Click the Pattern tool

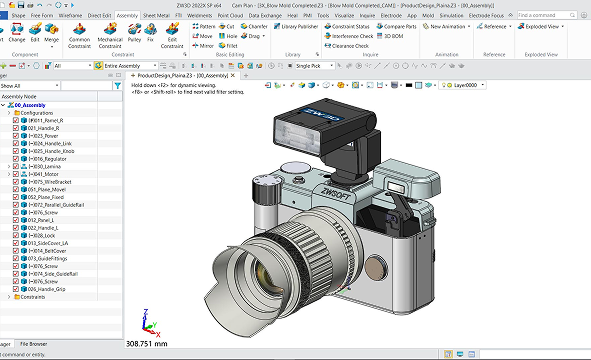pyautogui.click(x=204, y=26)
